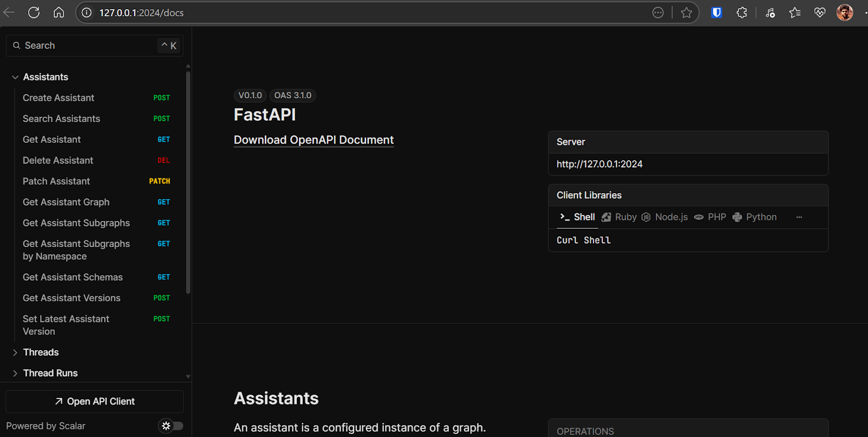Click Open API Client button

tap(94, 401)
